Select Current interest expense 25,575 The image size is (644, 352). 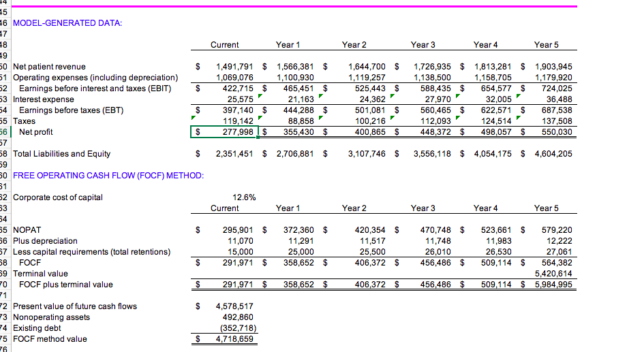coord(241,99)
